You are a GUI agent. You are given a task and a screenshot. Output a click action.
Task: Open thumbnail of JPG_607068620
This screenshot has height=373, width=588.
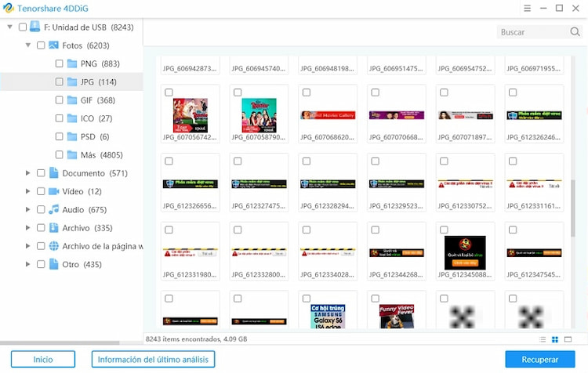(328, 115)
